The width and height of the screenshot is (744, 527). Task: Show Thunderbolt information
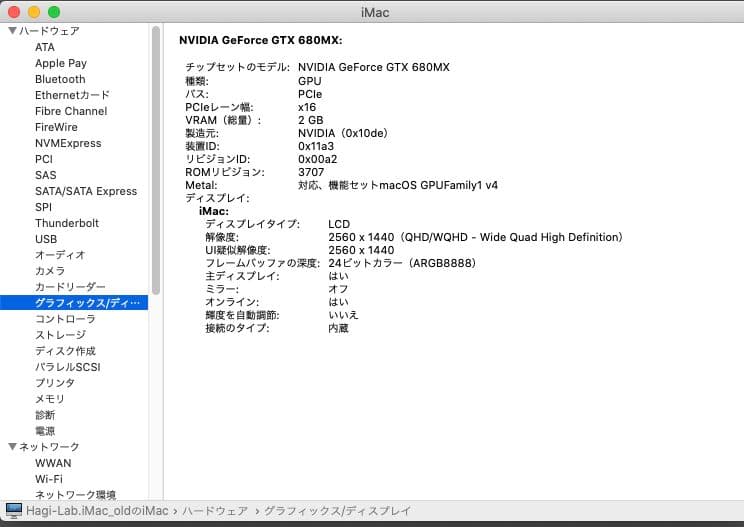tap(67, 223)
